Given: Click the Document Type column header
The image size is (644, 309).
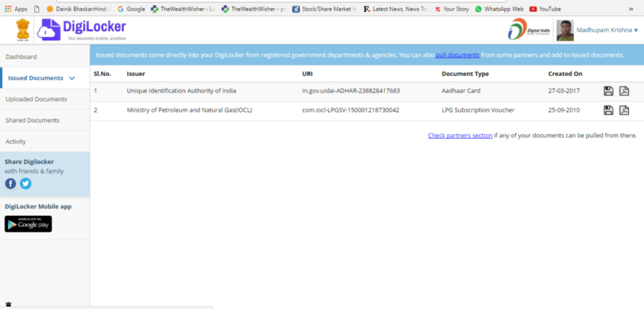Looking at the screenshot, I should pyautogui.click(x=465, y=74).
